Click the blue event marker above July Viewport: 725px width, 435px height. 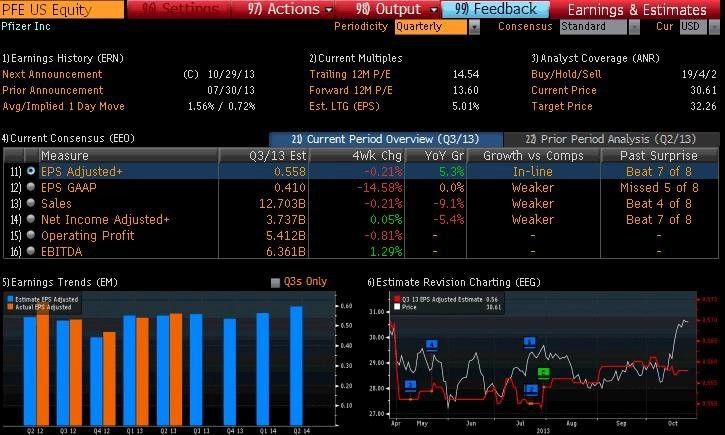531,342
